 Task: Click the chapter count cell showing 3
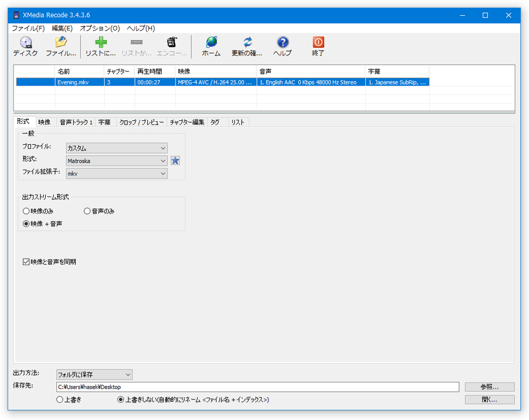pos(120,82)
